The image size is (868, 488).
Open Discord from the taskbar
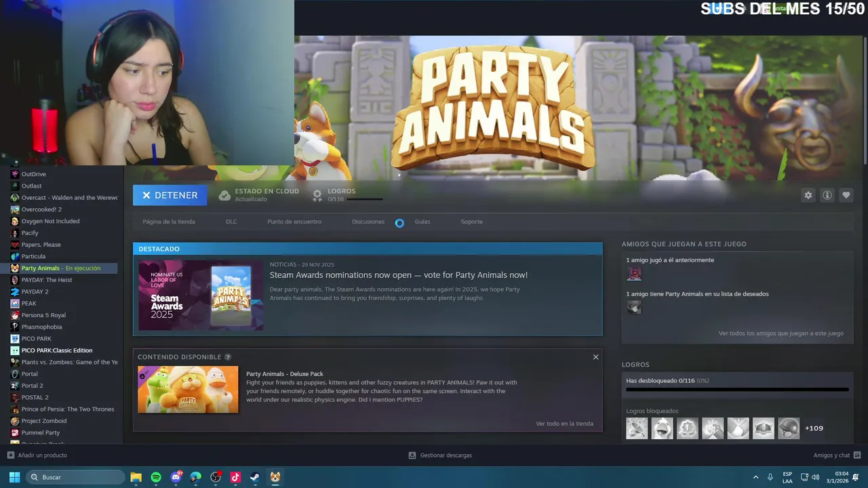click(176, 477)
